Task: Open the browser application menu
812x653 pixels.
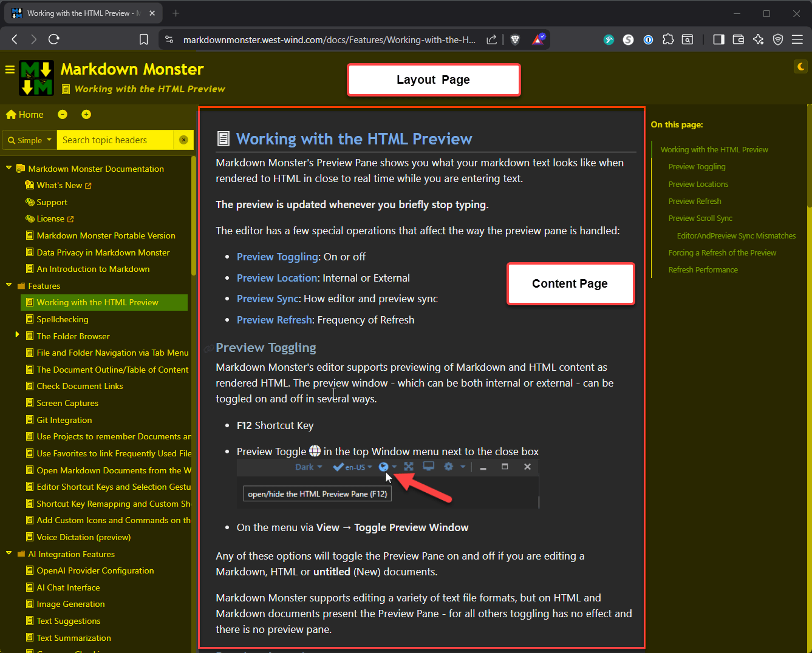Action: pyautogui.click(x=798, y=39)
